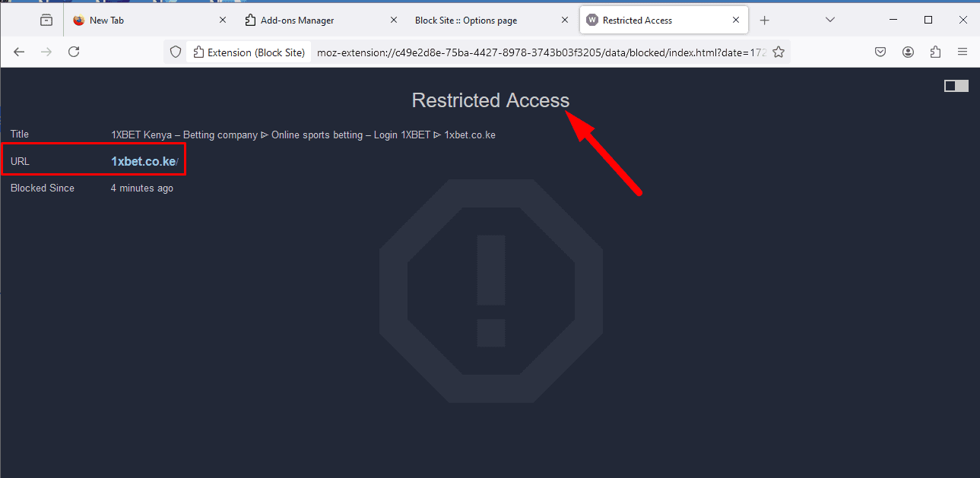The height and width of the screenshot is (478, 980).
Task: Open the blocked 1xbet.co.ke URL link
Action: click(144, 161)
